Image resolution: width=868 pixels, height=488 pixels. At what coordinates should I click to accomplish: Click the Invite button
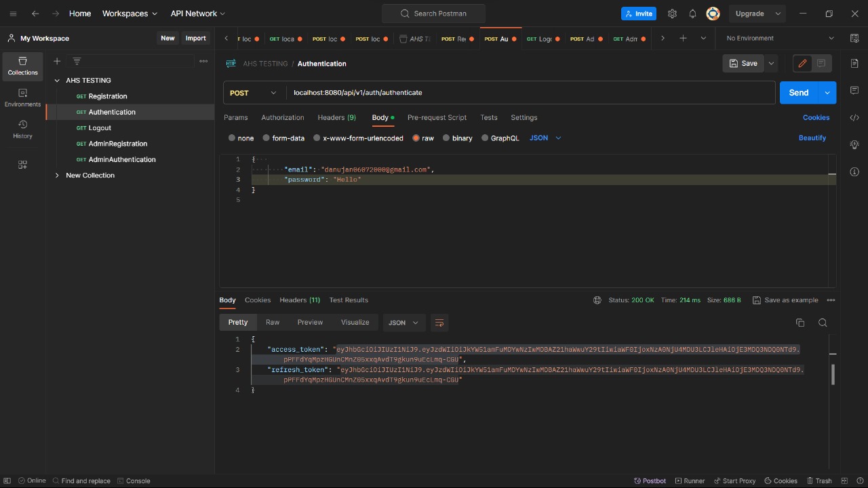pyautogui.click(x=639, y=14)
